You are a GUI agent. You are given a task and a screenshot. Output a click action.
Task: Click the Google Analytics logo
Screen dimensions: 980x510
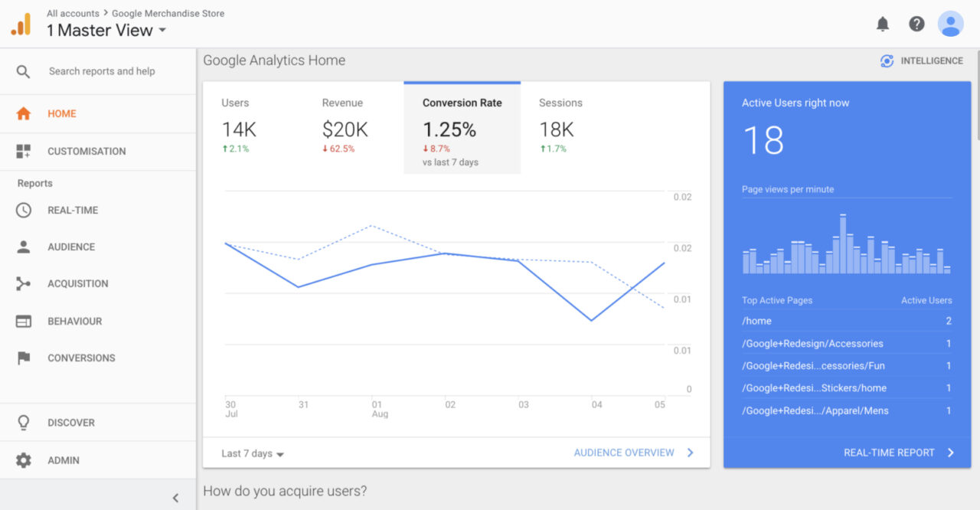(x=21, y=24)
